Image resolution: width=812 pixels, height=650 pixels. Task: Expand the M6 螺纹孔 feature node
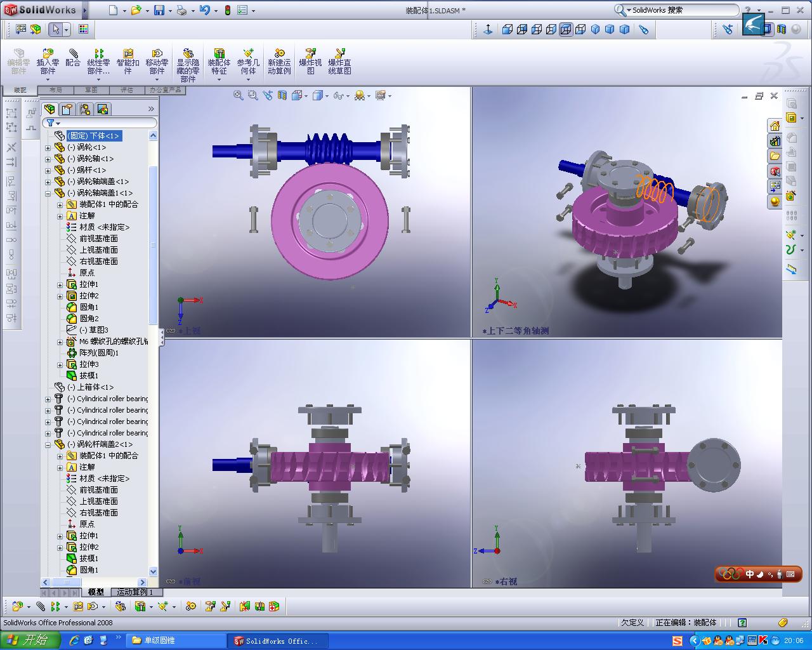point(60,342)
